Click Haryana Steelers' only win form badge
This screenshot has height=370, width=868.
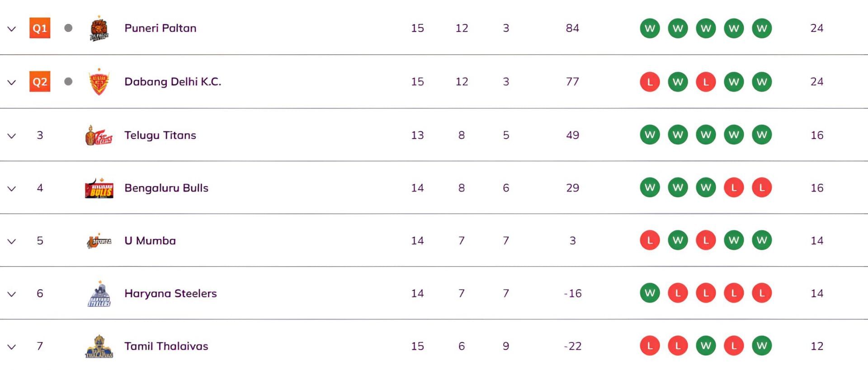(650, 293)
